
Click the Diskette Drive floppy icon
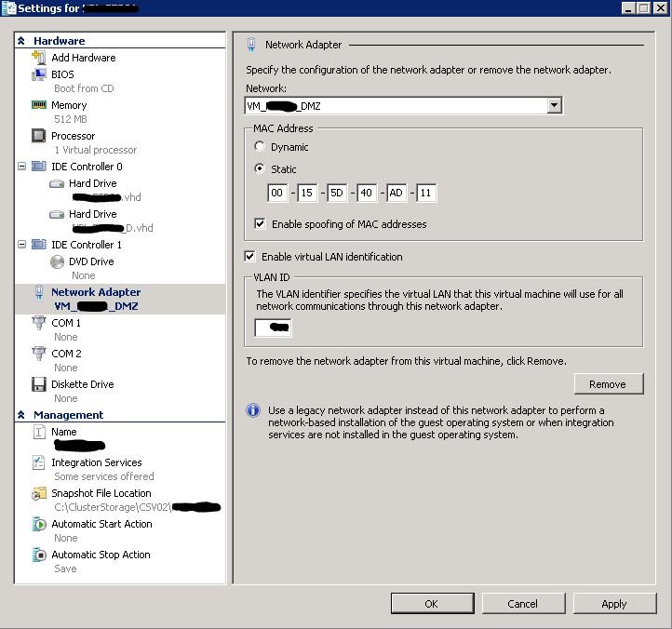point(39,384)
